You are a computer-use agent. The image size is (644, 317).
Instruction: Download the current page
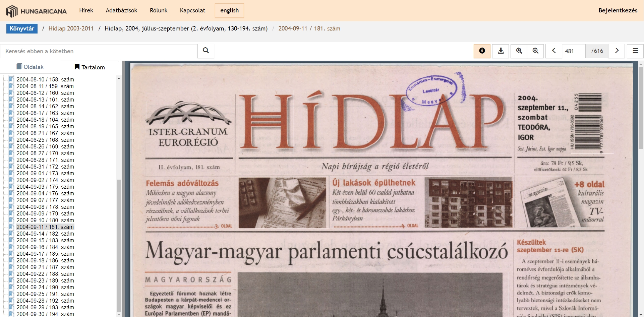501,51
